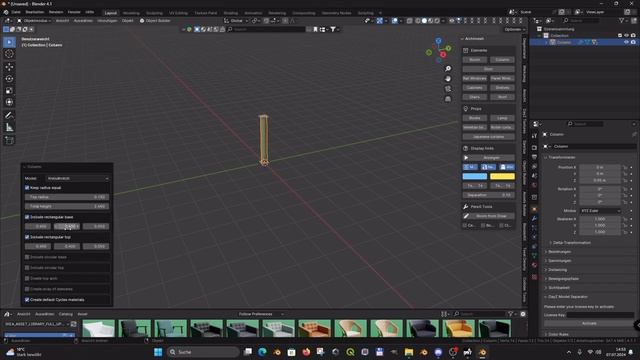Expand Sichtbarkeit panel

click(x=558, y=287)
